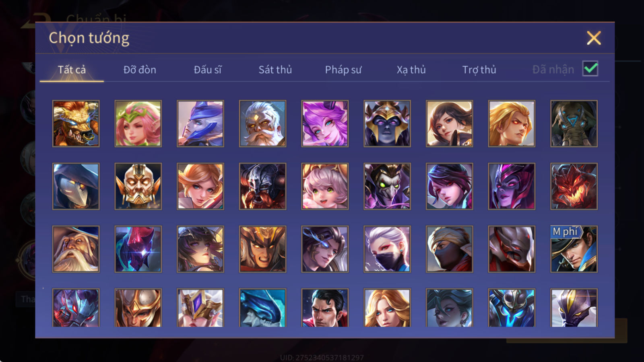Pick the white-bearded old man hero
Image resolution: width=644 pixels, height=362 pixels.
coord(263,123)
